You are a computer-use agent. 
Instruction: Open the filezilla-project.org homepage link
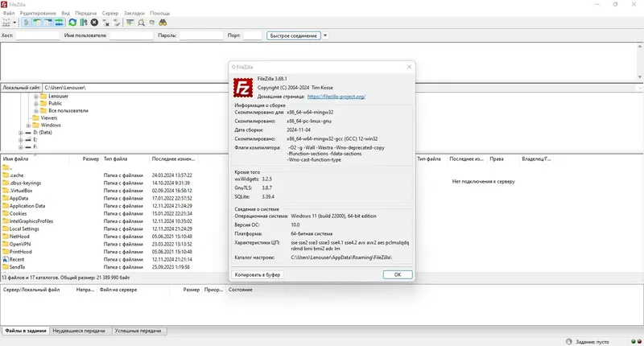coord(336,97)
